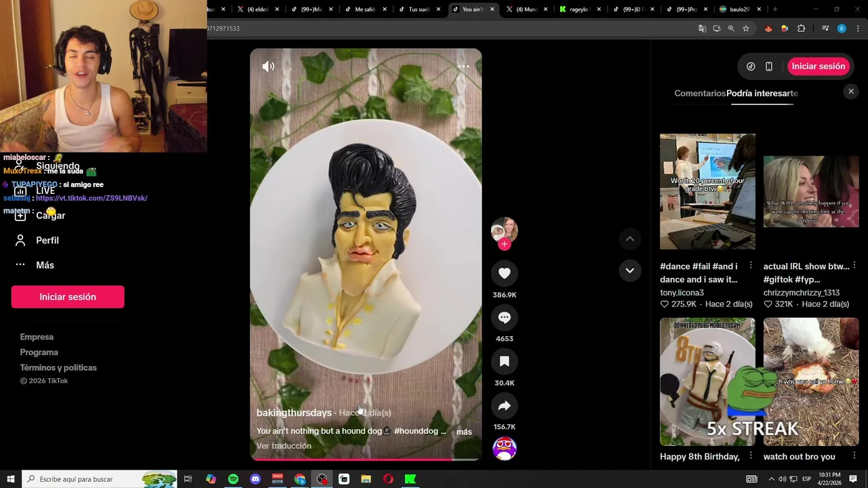
Task: Switch to the "Tus sueñ" browser tab
Action: 420,9
